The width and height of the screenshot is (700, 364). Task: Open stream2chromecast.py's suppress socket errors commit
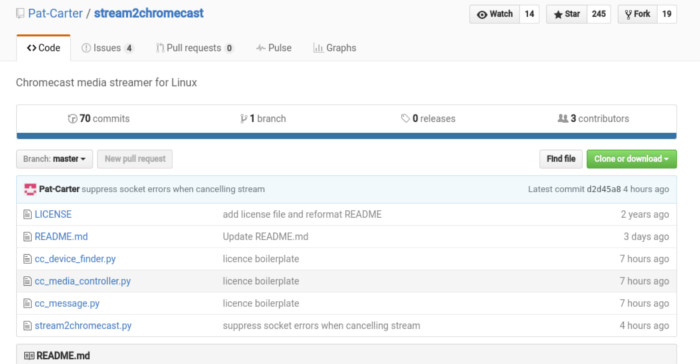(x=321, y=326)
